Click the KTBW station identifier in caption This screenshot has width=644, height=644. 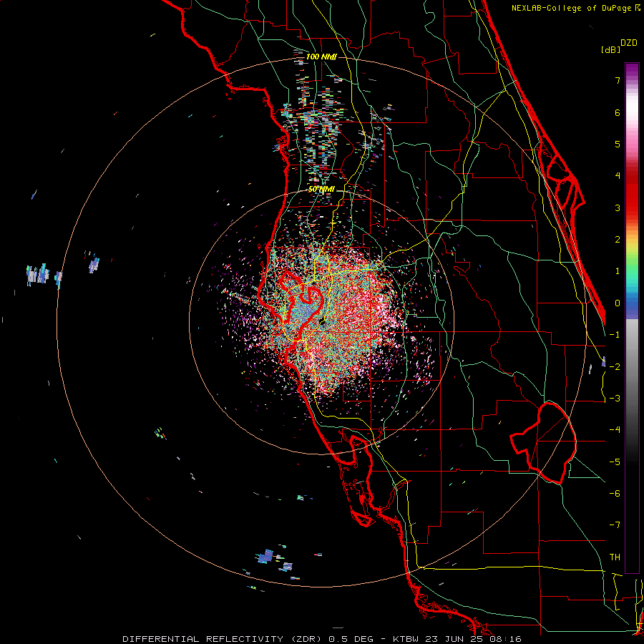click(407, 639)
